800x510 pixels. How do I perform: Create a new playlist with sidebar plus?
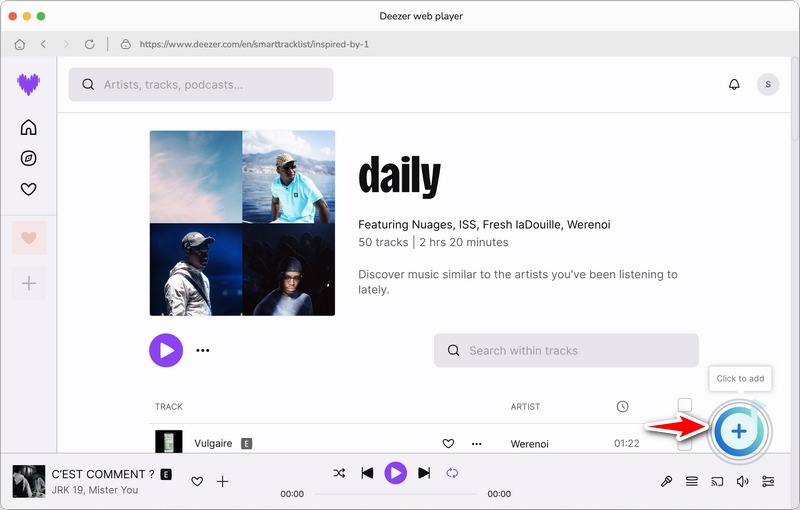29,283
